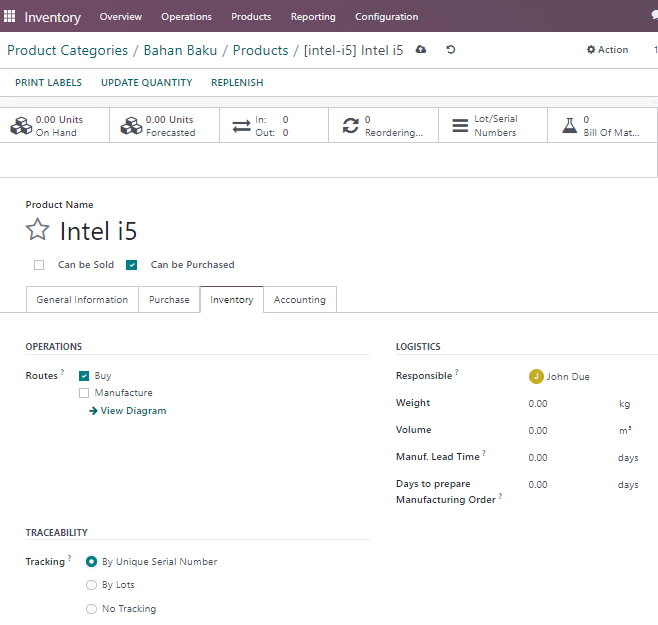Open 0.00 Units Forecasted stat
Viewport: 658px width, 625px height.
coord(164,126)
